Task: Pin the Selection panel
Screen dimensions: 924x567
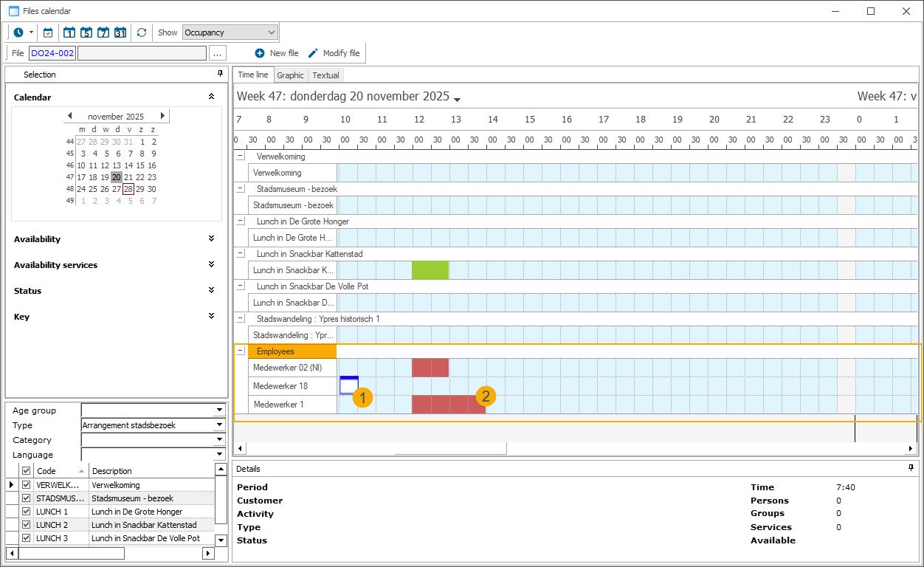Action: 220,74
